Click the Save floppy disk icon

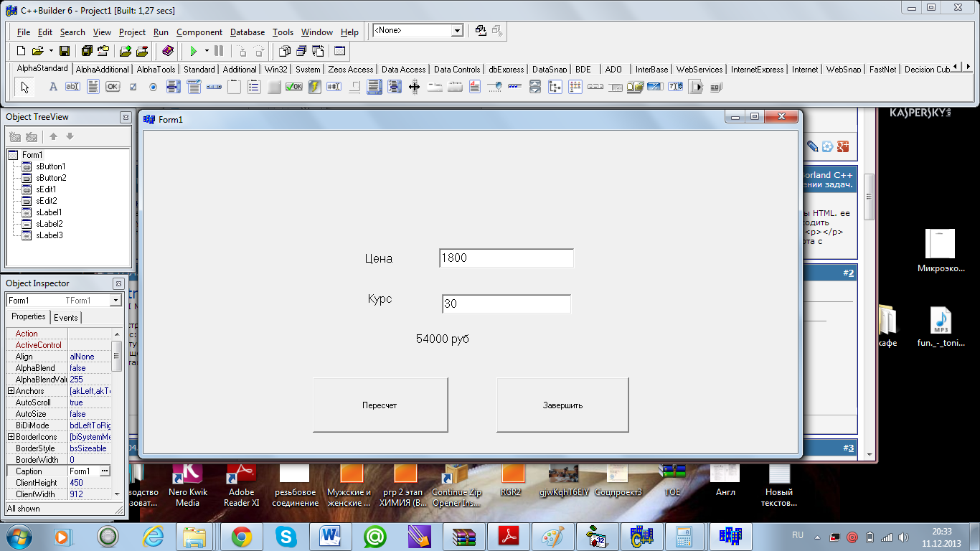(65, 51)
